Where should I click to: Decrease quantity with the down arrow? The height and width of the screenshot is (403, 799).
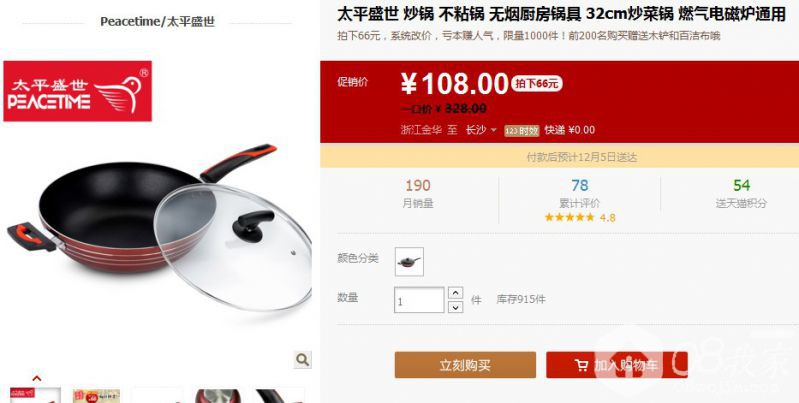[x=455, y=307]
